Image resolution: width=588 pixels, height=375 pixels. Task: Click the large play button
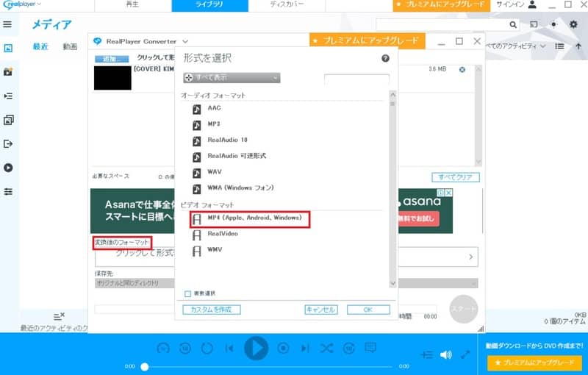(256, 348)
